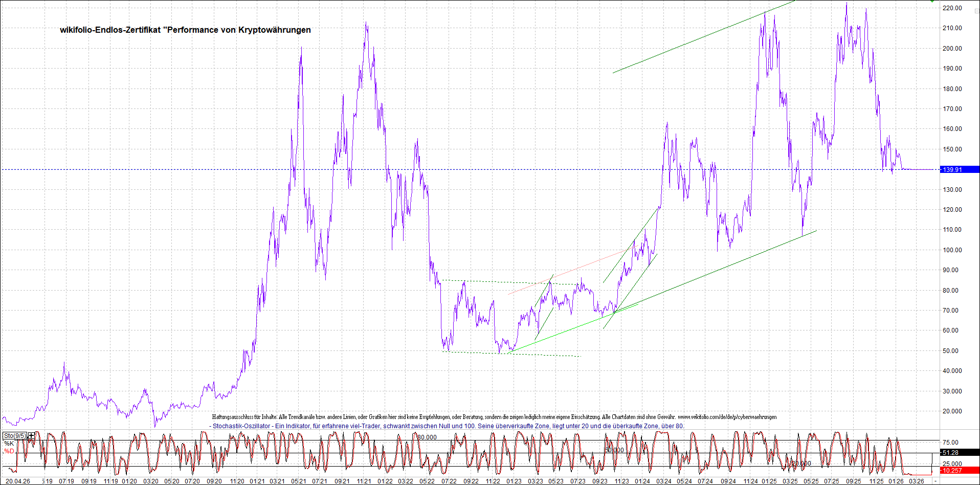This screenshot has width=980, height=485.
Task: Click the 75.00 oscillator axis label
Action: pos(950,443)
